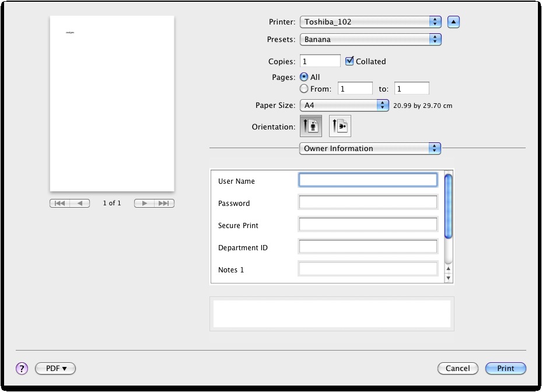Click the paper dimensions text 20.99 by 29.70 cm
The height and width of the screenshot is (392, 542).
(422, 106)
